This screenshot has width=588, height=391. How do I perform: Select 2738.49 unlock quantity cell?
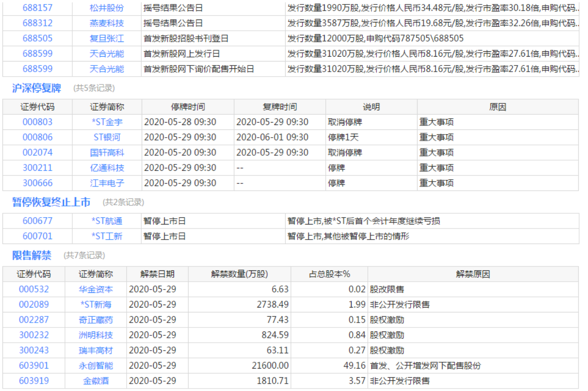point(240,304)
